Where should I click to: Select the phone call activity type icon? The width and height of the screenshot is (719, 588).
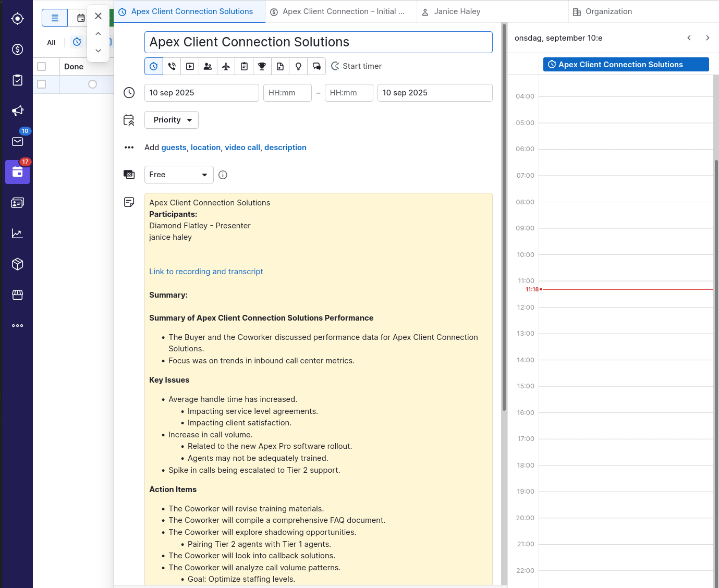coord(172,66)
